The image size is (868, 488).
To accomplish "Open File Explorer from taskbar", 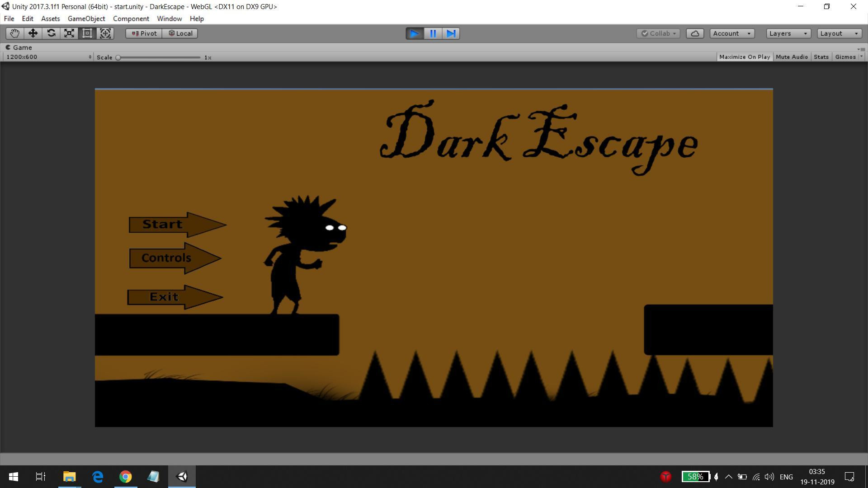I will coord(69,477).
